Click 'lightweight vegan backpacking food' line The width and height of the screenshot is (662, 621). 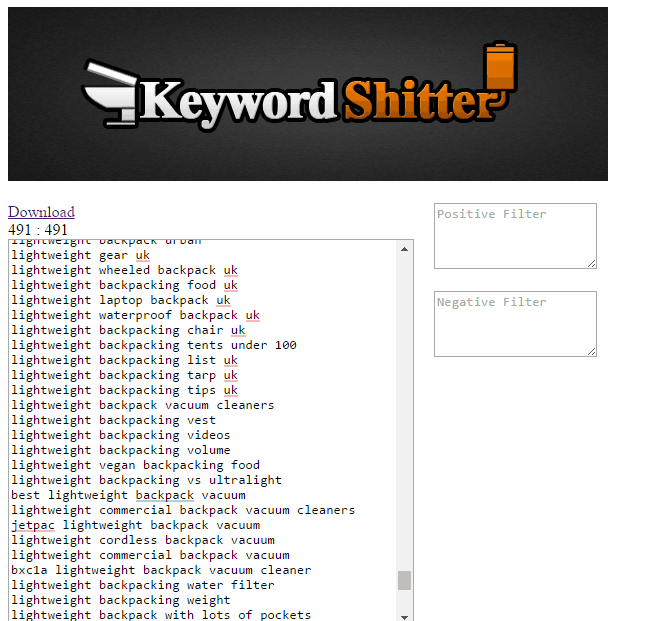[x=136, y=465]
